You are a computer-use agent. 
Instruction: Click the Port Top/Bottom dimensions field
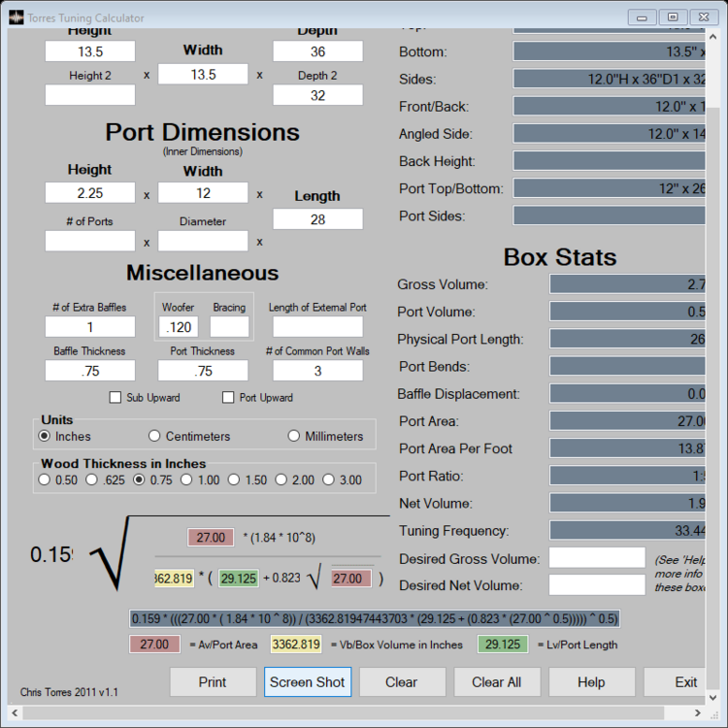(x=610, y=188)
